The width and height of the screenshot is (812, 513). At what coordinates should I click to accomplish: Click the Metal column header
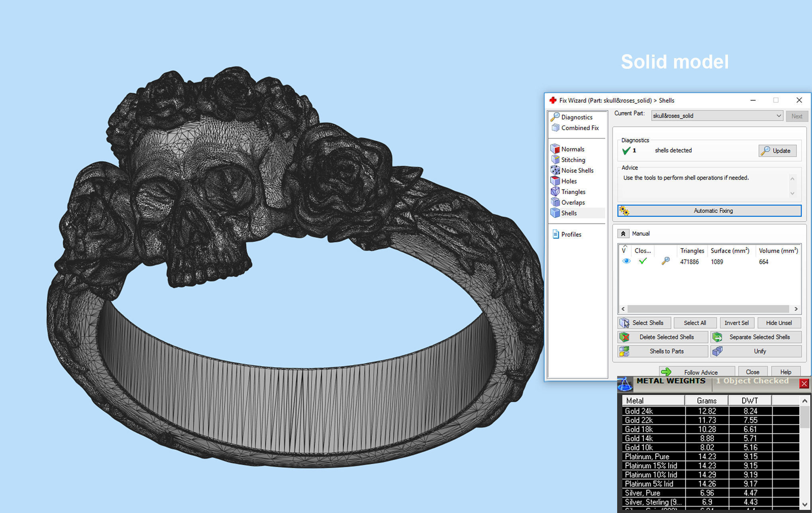pos(653,401)
